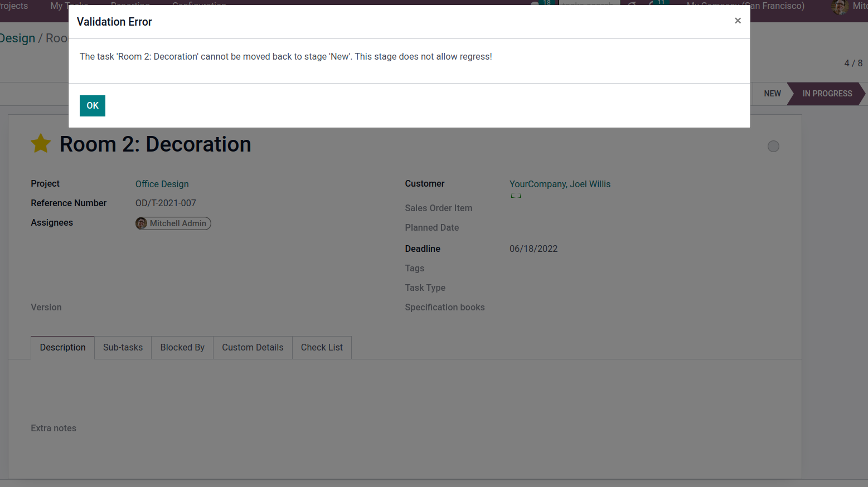Click the Task Type field label
Screen dimensions: 868x487
tap(425, 288)
